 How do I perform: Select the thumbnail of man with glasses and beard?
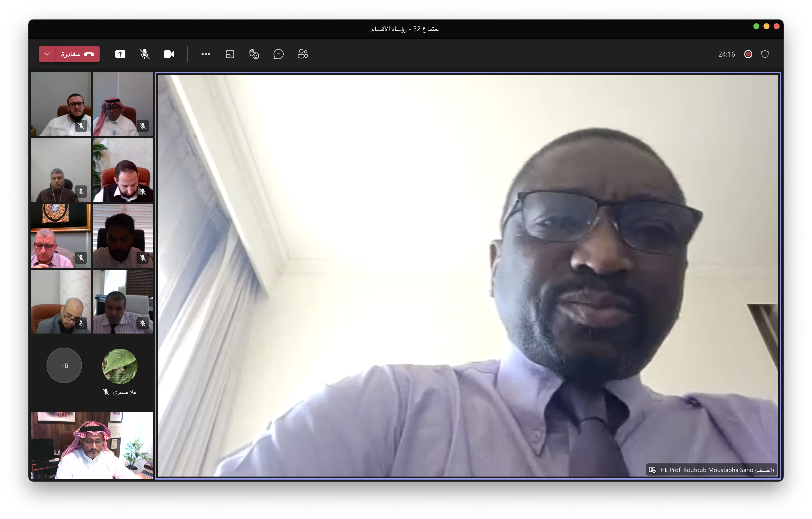61,104
